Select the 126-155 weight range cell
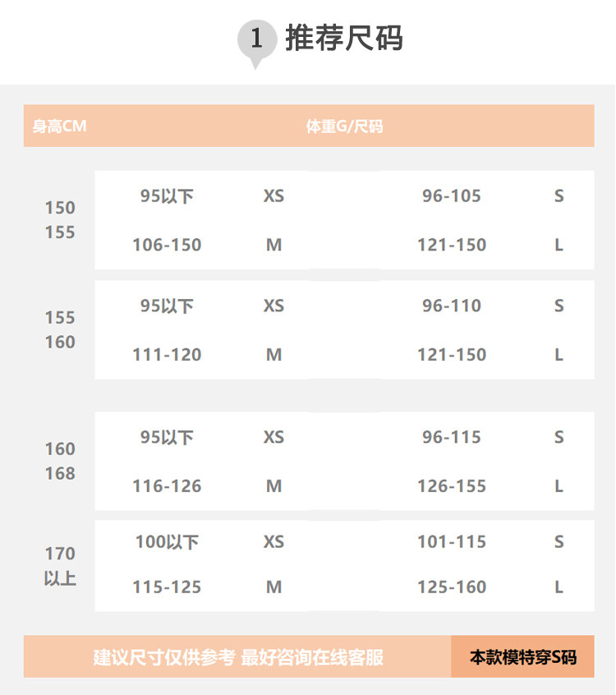616x695 pixels. [452, 486]
